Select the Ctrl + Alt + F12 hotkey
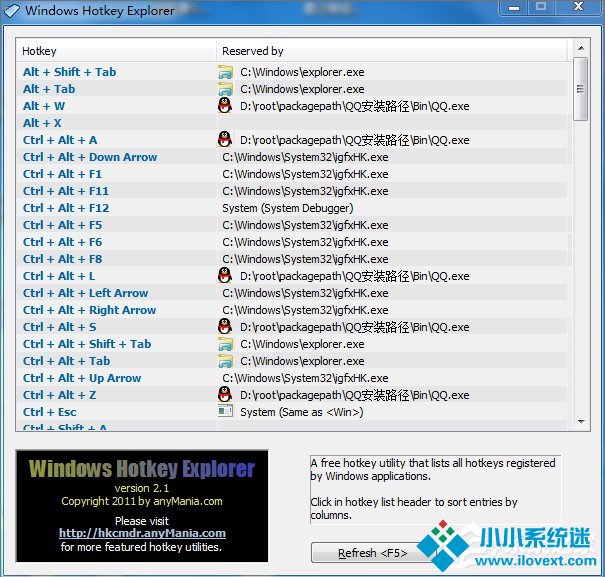The width and height of the screenshot is (605, 577). pyautogui.click(x=66, y=208)
